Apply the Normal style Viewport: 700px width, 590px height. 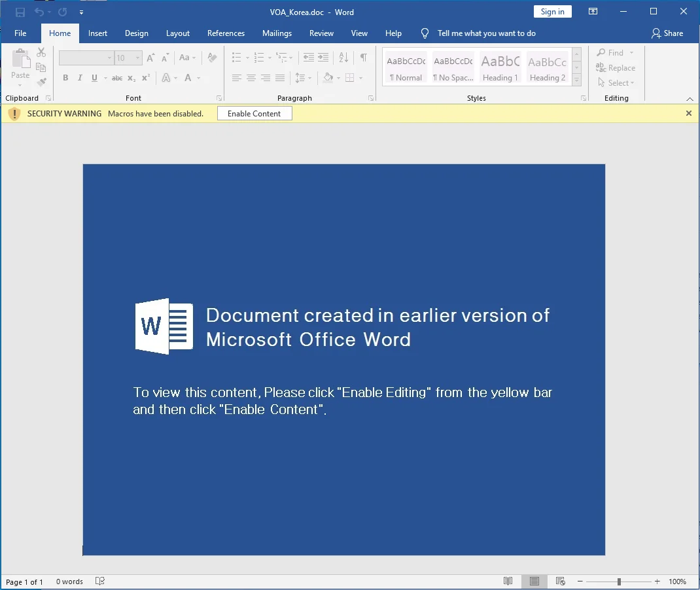(x=406, y=68)
